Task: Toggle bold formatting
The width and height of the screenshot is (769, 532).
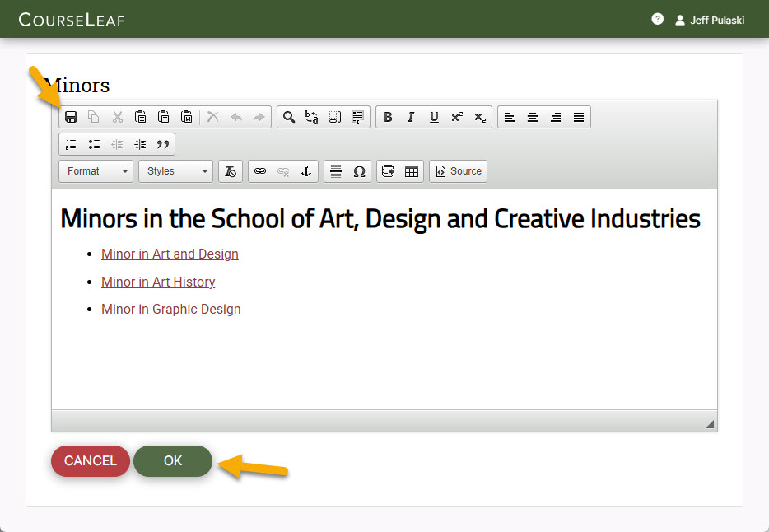Action: click(388, 117)
